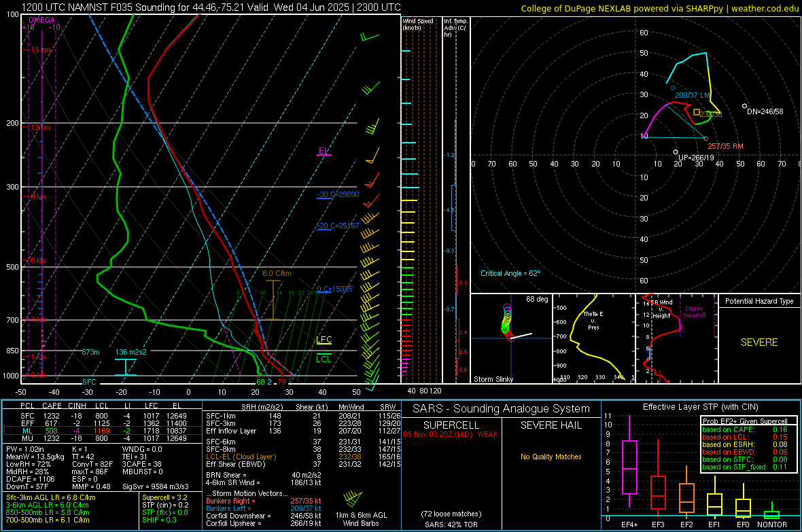This screenshot has width=802, height=532.
Task: Click the 209/37 LM hodograph label
Action: 693,96
